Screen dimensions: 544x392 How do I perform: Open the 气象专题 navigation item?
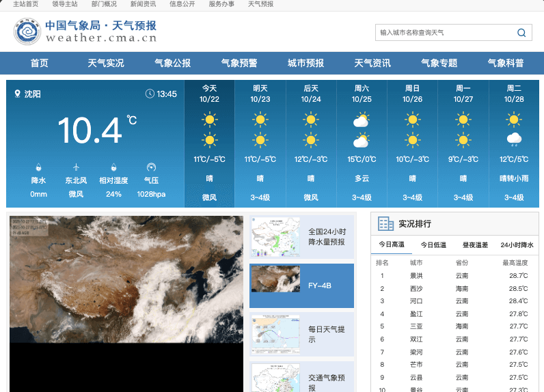point(439,63)
